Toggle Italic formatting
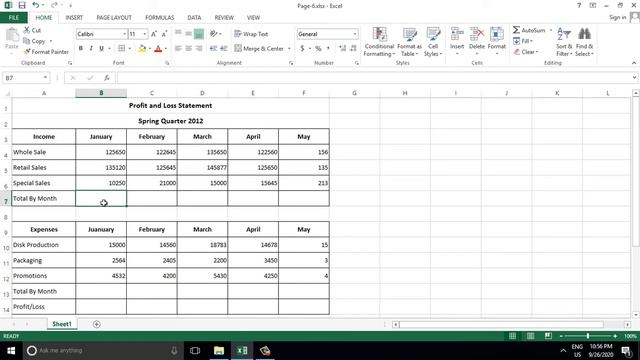This screenshot has height=360, width=640. coord(91,49)
